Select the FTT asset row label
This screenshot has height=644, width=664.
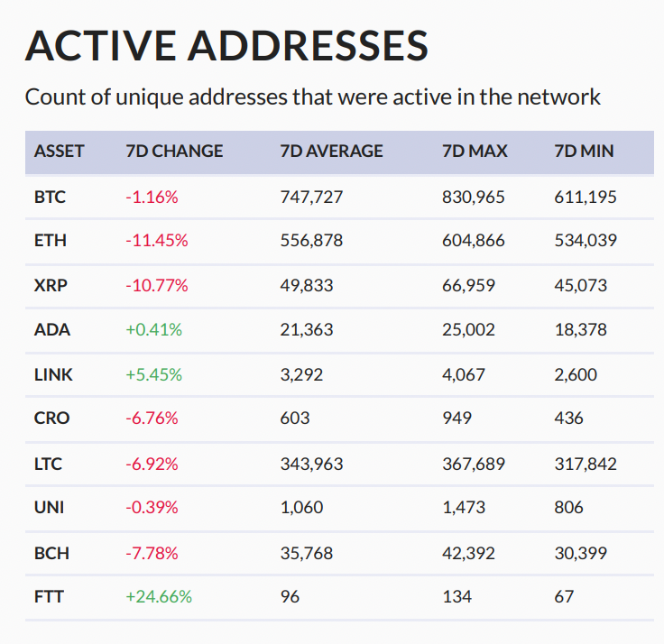click(x=49, y=596)
